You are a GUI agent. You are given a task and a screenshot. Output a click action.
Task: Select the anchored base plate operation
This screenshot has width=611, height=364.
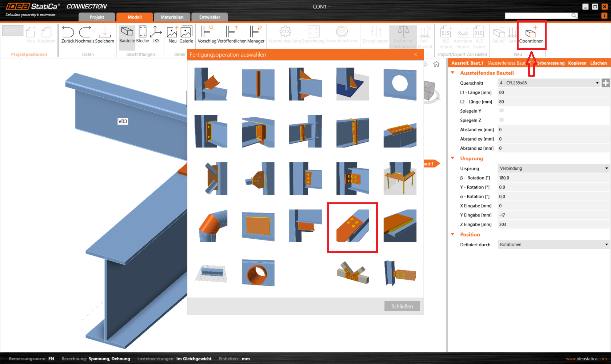(x=400, y=178)
